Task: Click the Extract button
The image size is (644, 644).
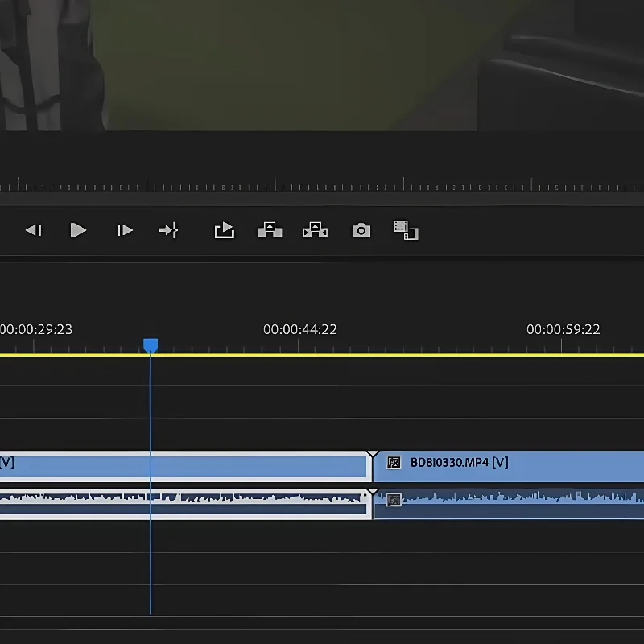Action: [315, 231]
